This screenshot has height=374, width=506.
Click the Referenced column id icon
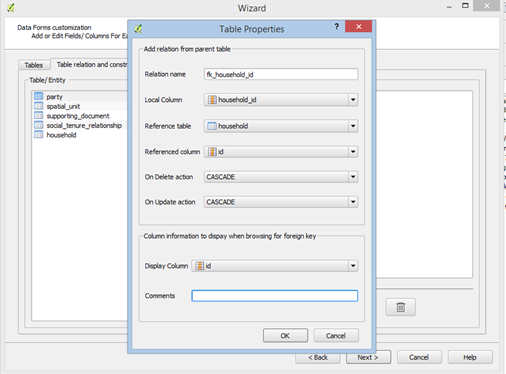coord(212,152)
